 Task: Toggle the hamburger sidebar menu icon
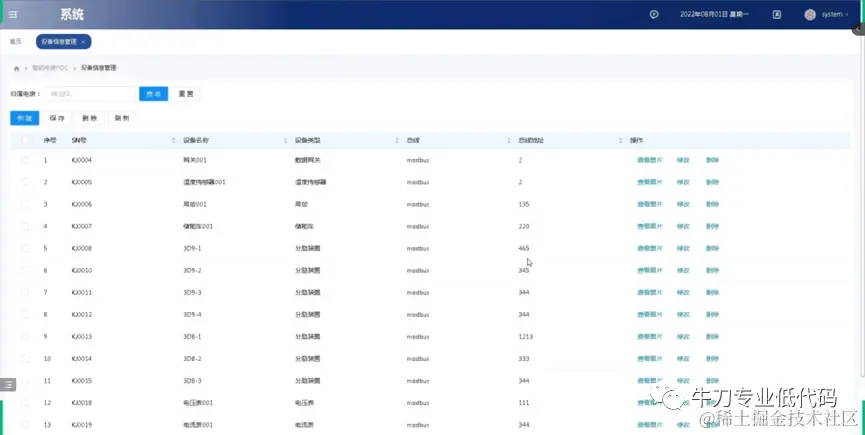[13, 14]
